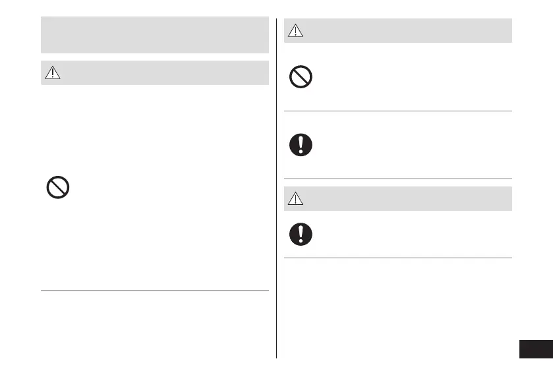Viewport: 553px width, 392px height.
Task: Click the gray warning bar in left column
Action: tap(165, 73)
